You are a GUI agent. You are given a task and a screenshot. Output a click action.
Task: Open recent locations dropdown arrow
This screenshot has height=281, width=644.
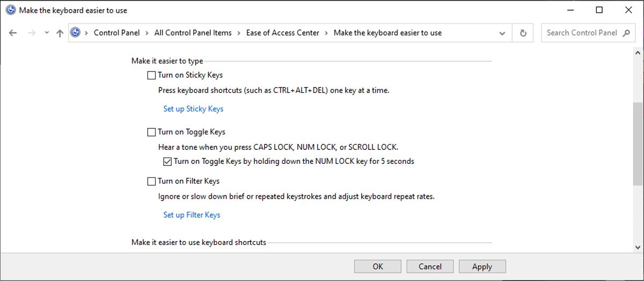click(x=47, y=33)
